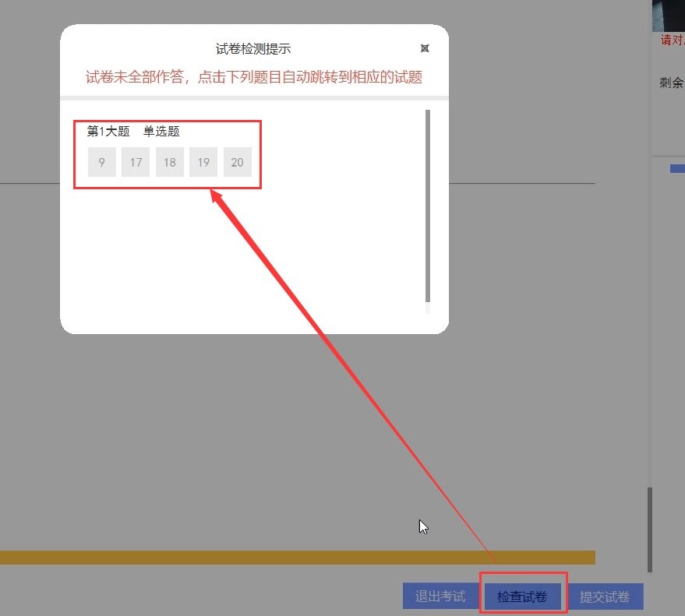
Task: Click the red 请对 notice text
Action: 672,40
